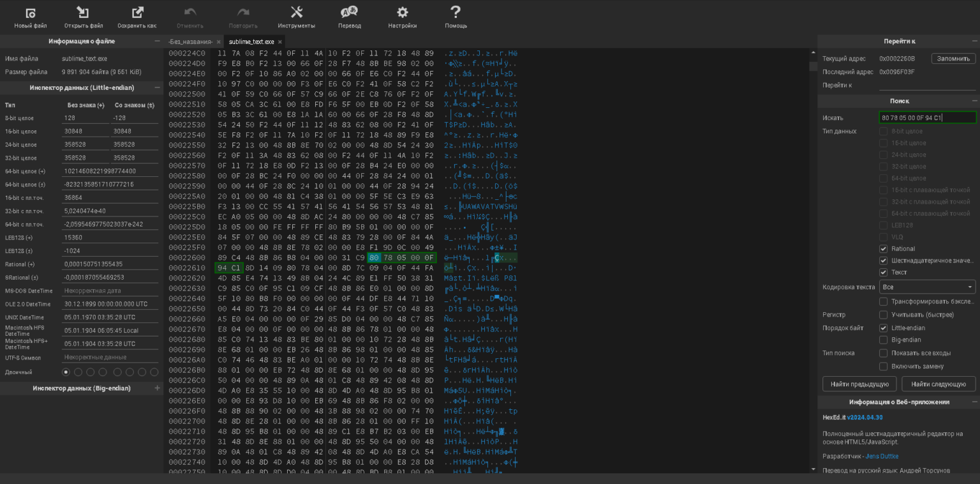Click the New File icon
980x484 pixels.
[x=31, y=13]
